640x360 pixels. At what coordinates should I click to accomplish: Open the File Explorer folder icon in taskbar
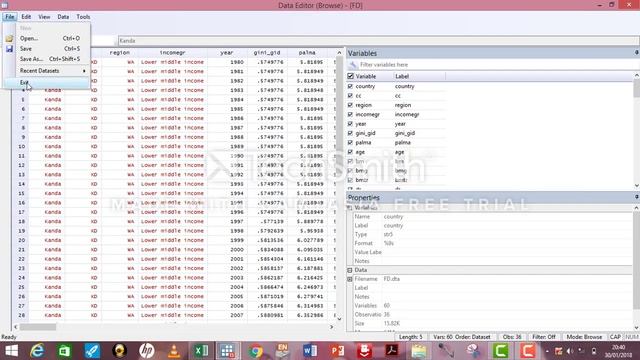419,351
